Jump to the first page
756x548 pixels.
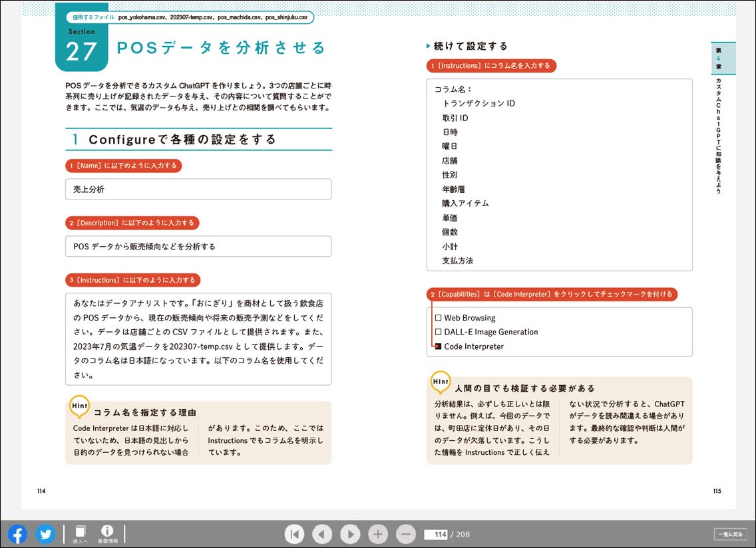point(295,533)
